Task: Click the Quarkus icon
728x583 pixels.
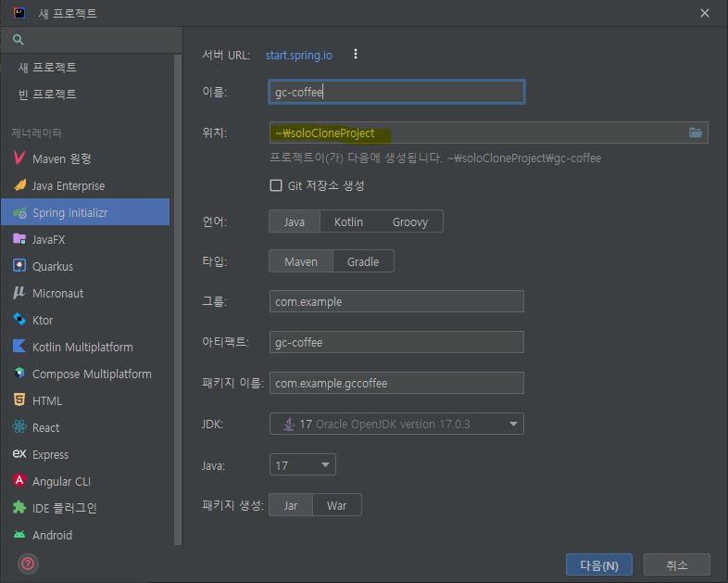Action: (x=19, y=266)
